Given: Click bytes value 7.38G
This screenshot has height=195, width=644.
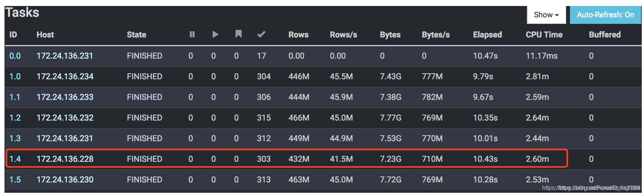Looking at the screenshot, I should click(x=391, y=97).
